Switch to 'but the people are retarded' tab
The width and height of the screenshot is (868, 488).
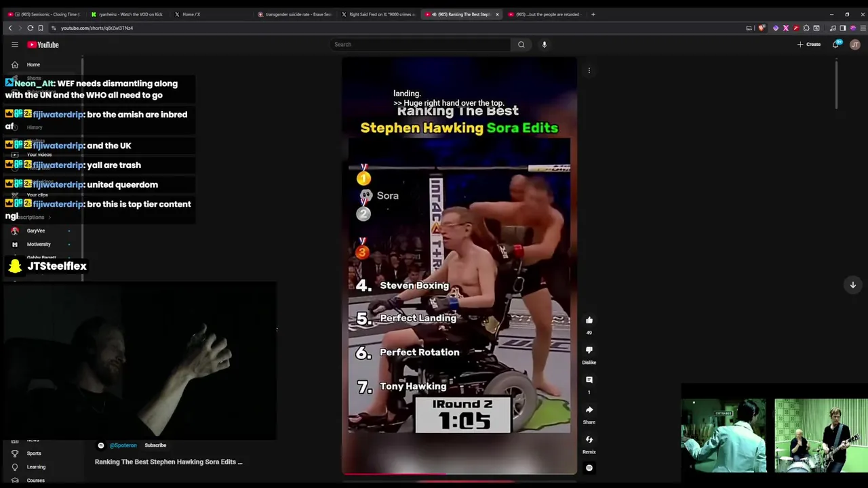546,14
